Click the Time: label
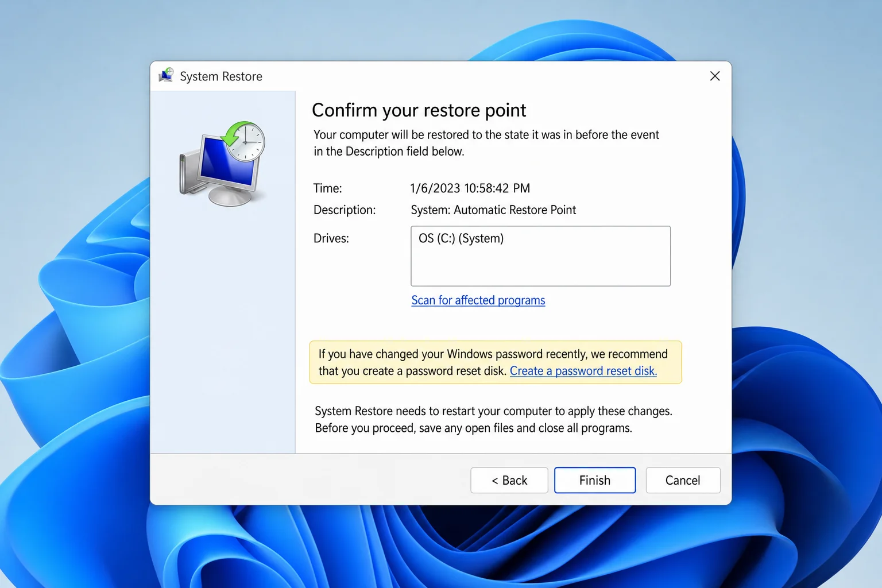Screen dimensions: 882x588 (x=327, y=188)
